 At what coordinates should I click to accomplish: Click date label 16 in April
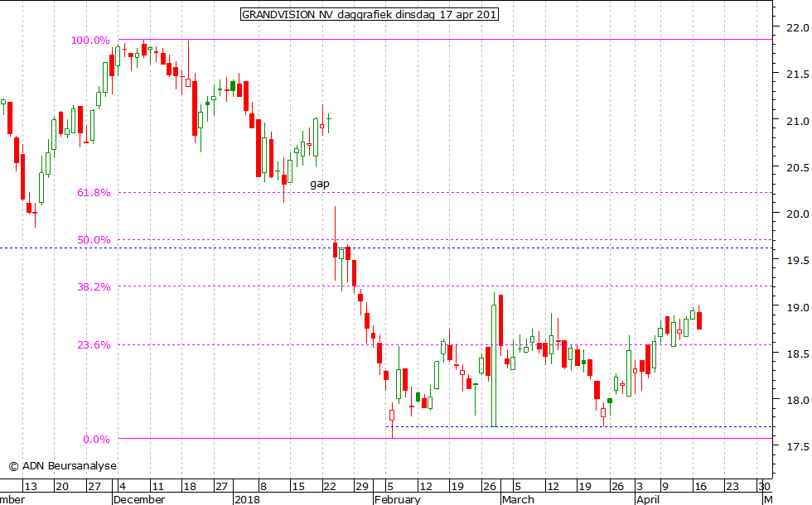(700, 487)
